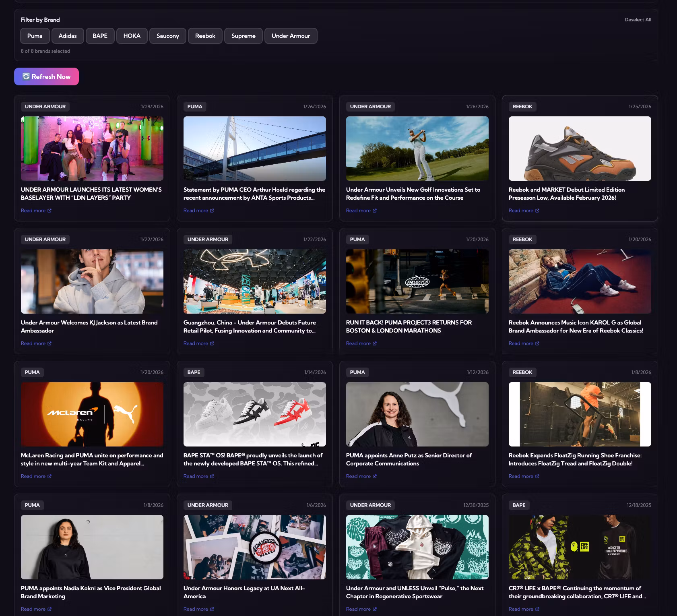The width and height of the screenshot is (677, 616).
Task: Click external link icon on Reebok MARKET article
Action: (x=537, y=211)
